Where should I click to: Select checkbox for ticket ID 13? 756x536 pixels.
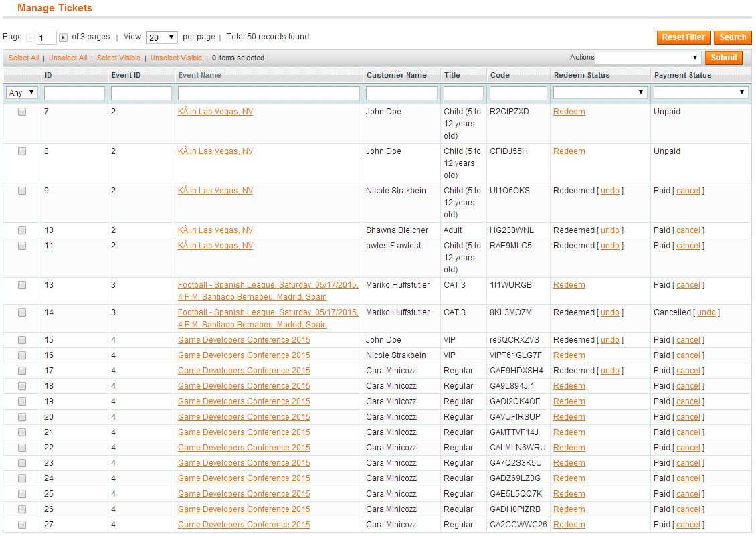[x=22, y=285]
